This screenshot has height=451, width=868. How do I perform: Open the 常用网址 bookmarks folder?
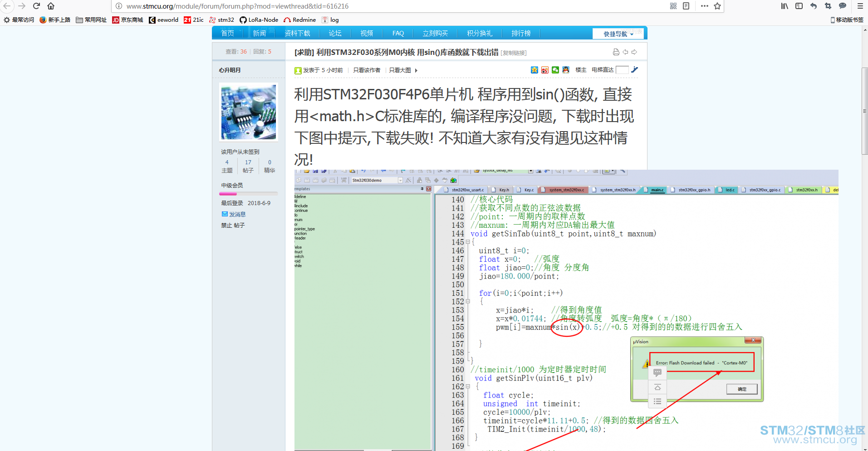[x=91, y=20]
